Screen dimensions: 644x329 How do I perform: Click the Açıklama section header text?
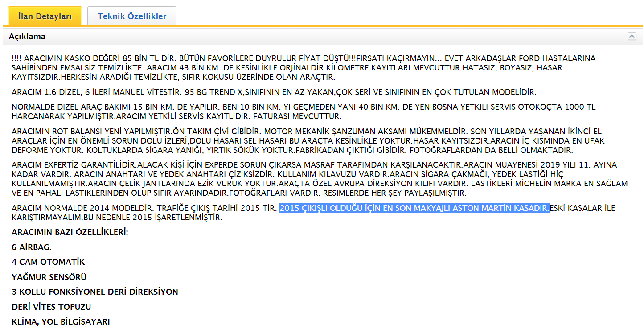(x=27, y=37)
